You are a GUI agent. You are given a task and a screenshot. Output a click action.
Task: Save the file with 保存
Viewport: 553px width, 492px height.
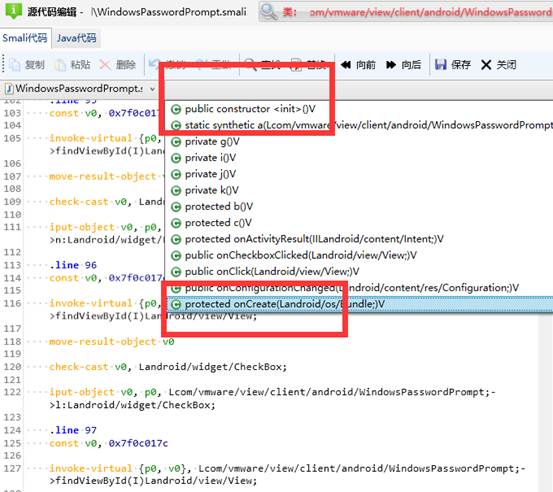tap(452, 65)
